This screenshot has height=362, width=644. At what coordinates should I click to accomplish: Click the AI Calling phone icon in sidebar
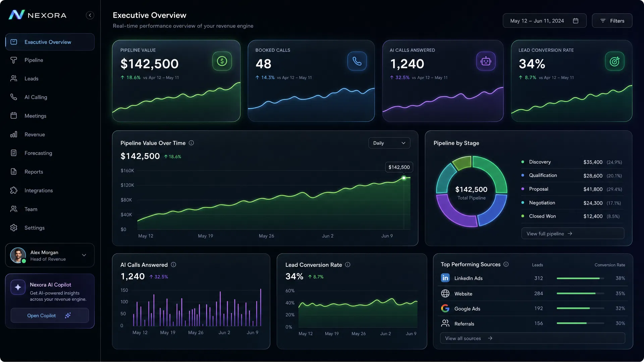(x=14, y=97)
